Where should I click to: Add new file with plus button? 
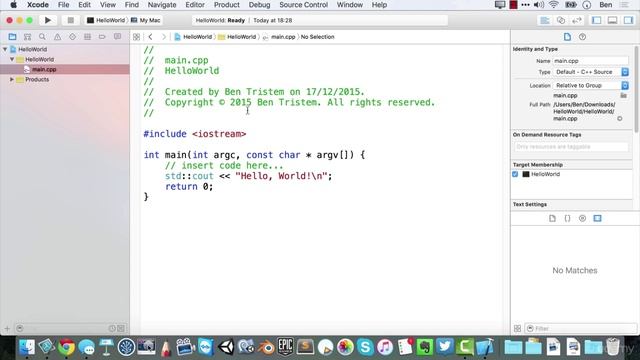[7, 329]
